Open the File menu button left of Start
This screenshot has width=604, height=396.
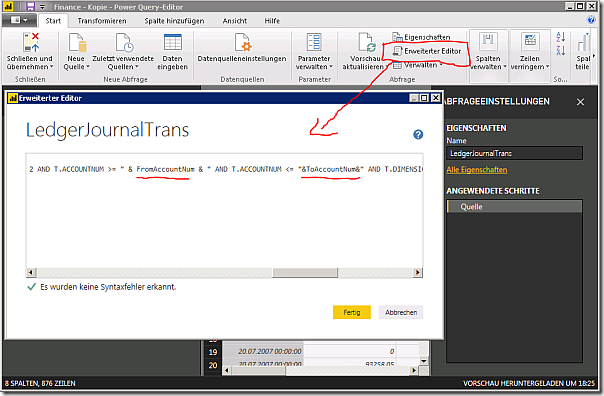(x=19, y=20)
